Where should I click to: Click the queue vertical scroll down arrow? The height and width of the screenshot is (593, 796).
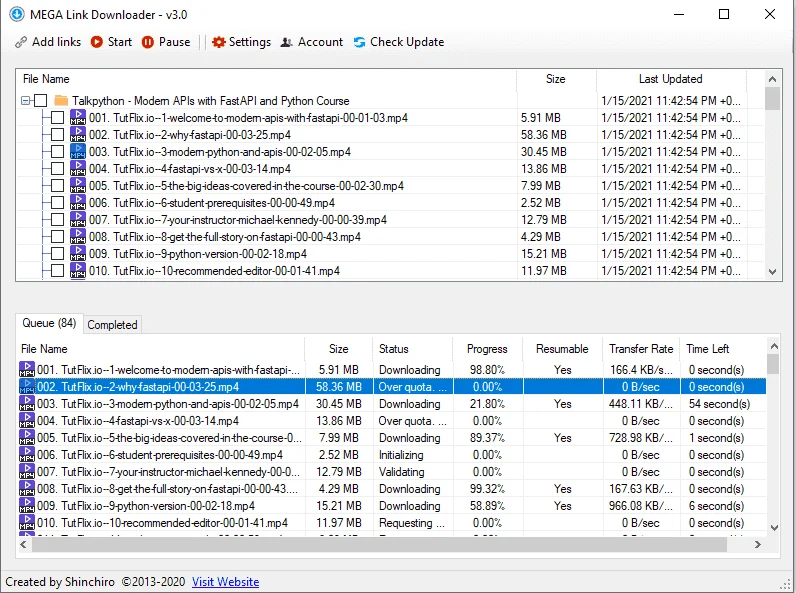click(x=774, y=528)
